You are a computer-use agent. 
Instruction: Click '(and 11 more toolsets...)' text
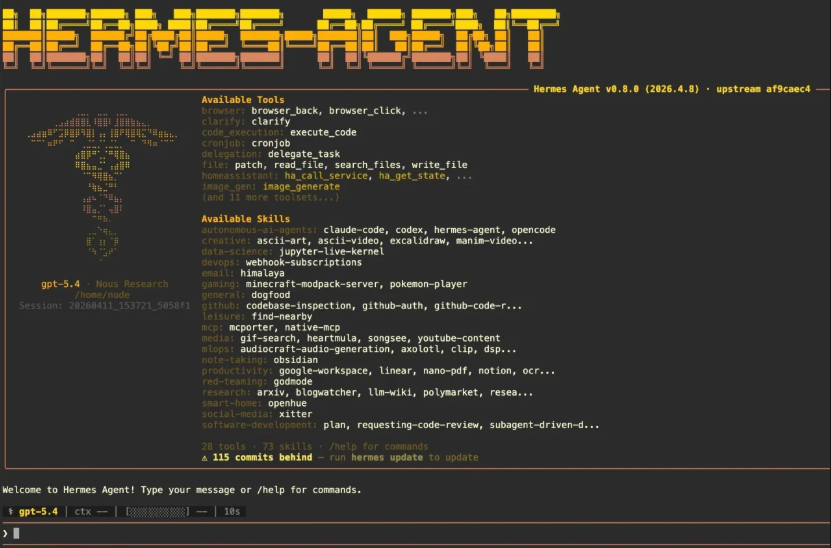coord(270,198)
